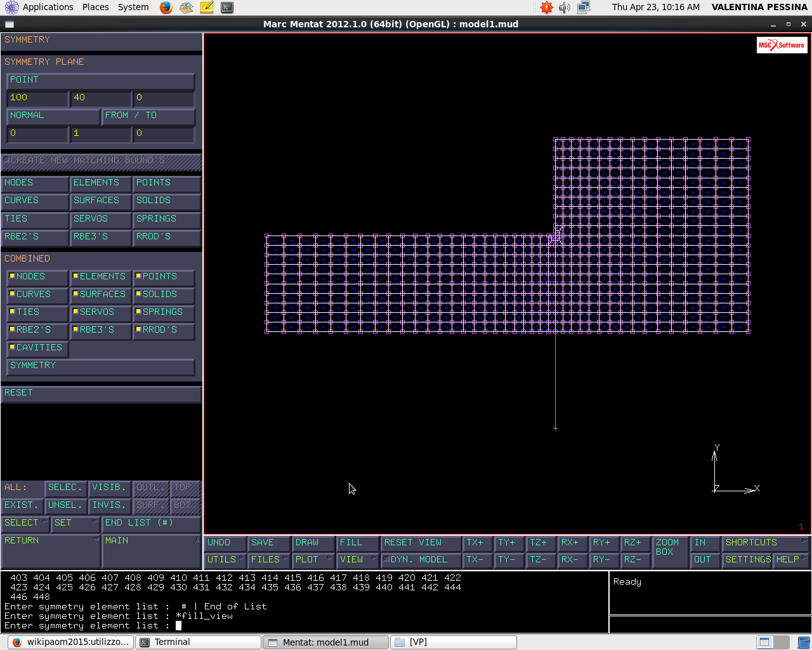
Task: Click the SETTINGS button
Action: click(x=747, y=560)
